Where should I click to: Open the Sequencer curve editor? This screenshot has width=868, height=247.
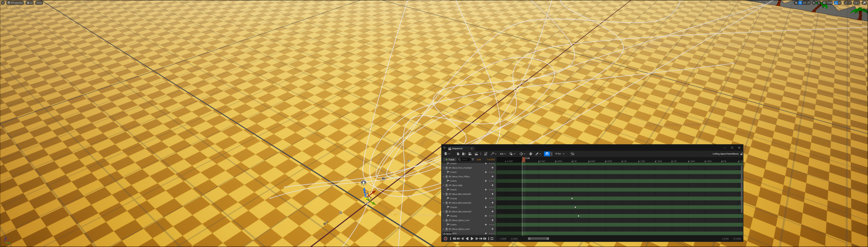(x=572, y=154)
